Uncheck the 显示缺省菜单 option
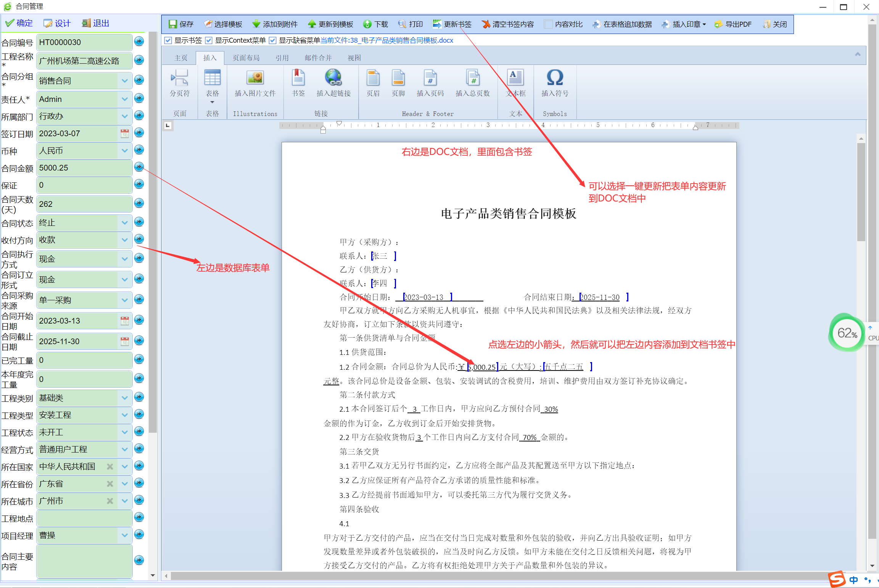The width and height of the screenshot is (879, 588). click(x=272, y=40)
